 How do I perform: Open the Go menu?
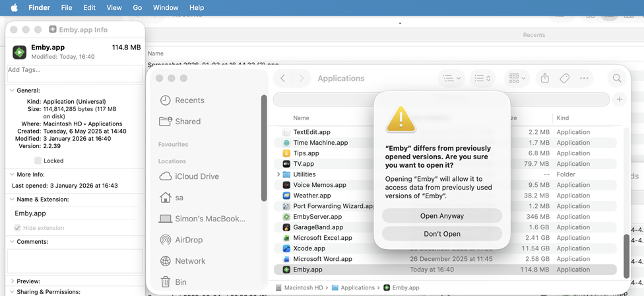138,7
